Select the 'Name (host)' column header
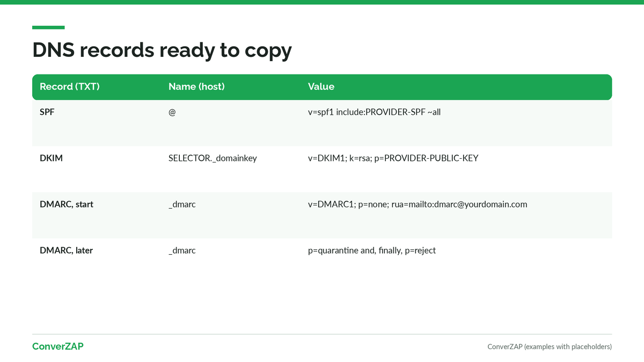 tap(196, 86)
